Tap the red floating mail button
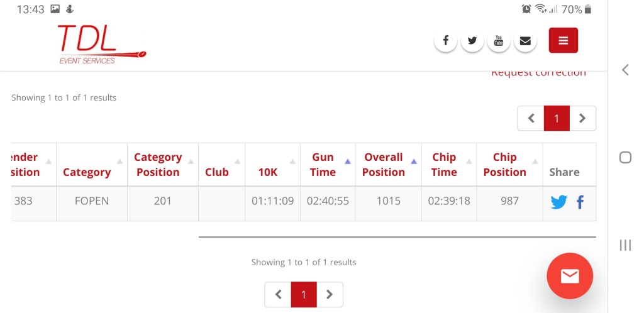This screenshot has height=313, width=644. click(x=569, y=276)
